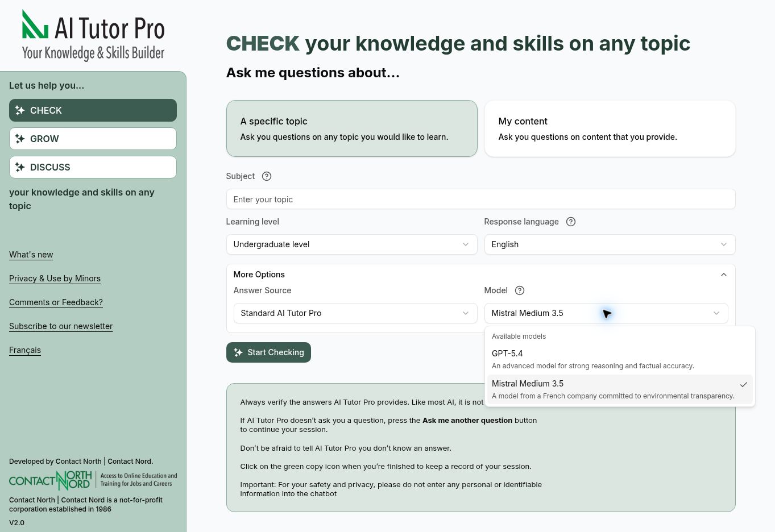Screen dimensions: 775x532
Task: Click the sparkle icon on CHECK button
Action: coord(20,110)
